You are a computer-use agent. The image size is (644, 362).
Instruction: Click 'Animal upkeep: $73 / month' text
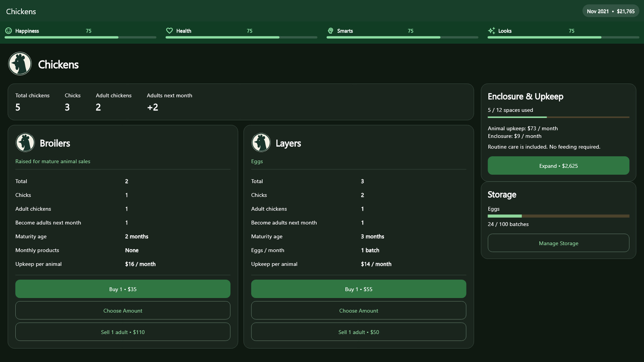pos(523,128)
